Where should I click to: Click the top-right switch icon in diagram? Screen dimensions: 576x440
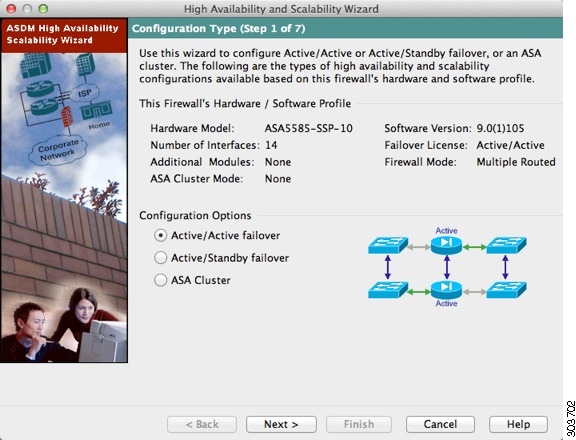point(506,245)
